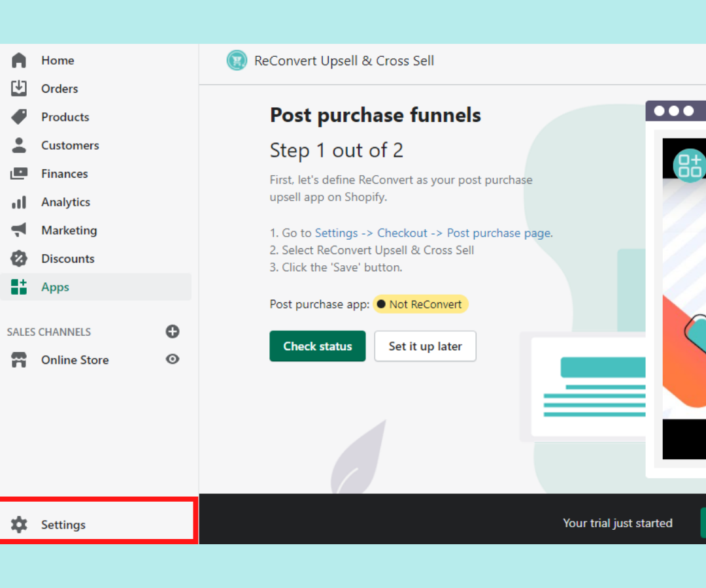Click the Apps grid icon
The height and width of the screenshot is (588, 706).
click(19, 287)
